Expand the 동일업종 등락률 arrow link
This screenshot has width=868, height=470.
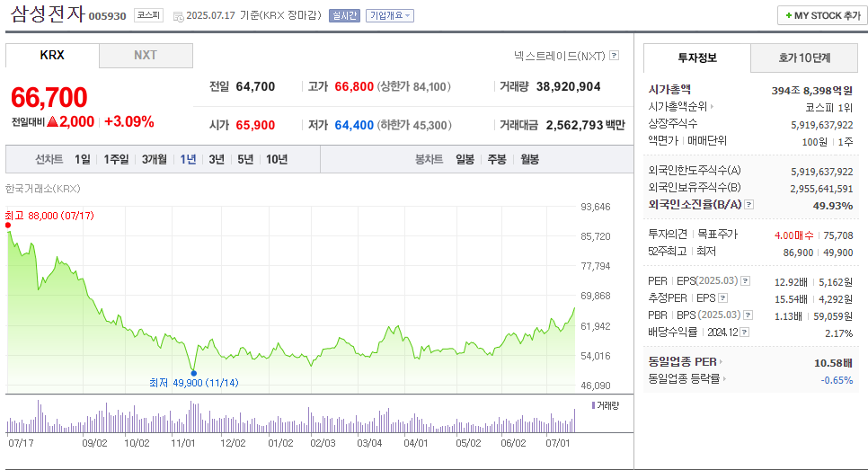point(724,379)
